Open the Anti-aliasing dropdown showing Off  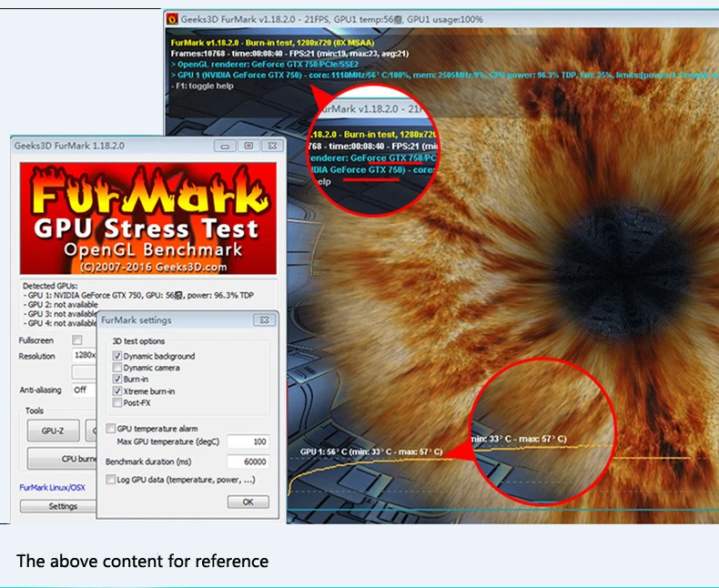coord(84,390)
